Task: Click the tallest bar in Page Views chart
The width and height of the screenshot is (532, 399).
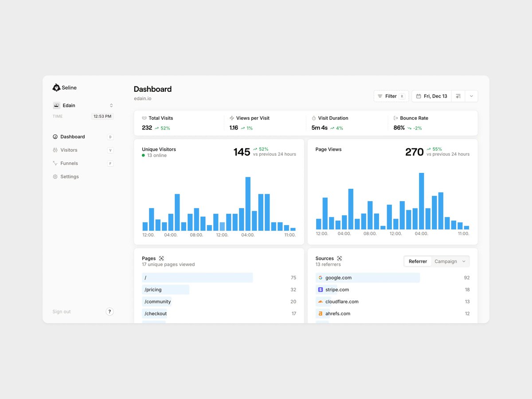Action: point(421,201)
